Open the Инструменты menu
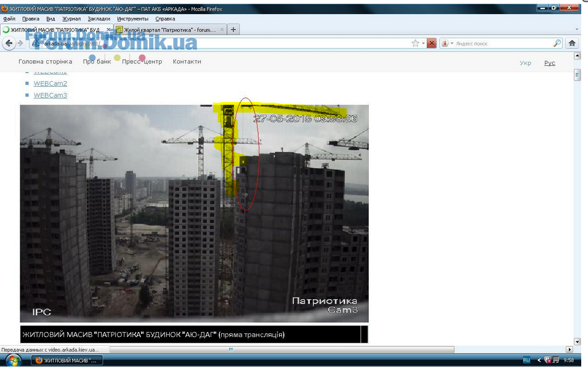 pyautogui.click(x=133, y=18)
